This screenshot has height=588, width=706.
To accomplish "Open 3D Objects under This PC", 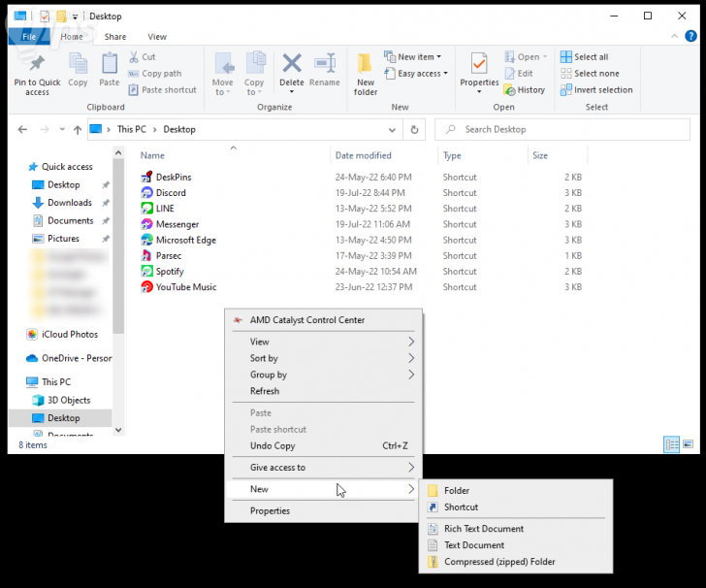I will (69, 400).
